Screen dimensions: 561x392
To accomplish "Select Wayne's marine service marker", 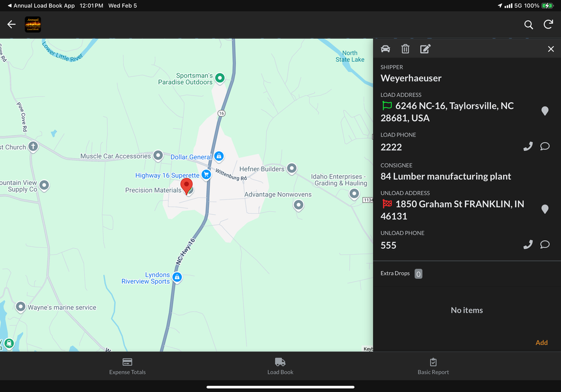I will [21, 307].
